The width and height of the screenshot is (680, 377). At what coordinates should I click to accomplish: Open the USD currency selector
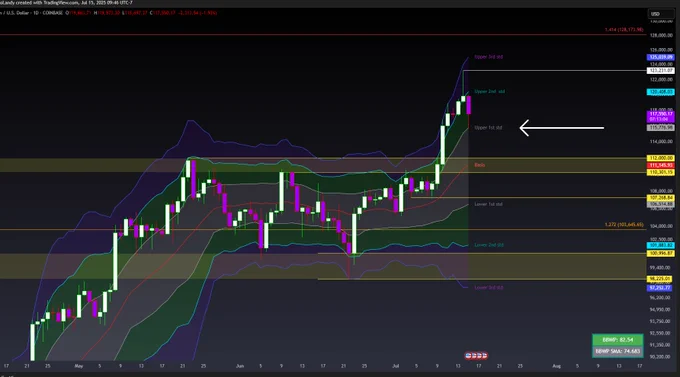(660, 14)
